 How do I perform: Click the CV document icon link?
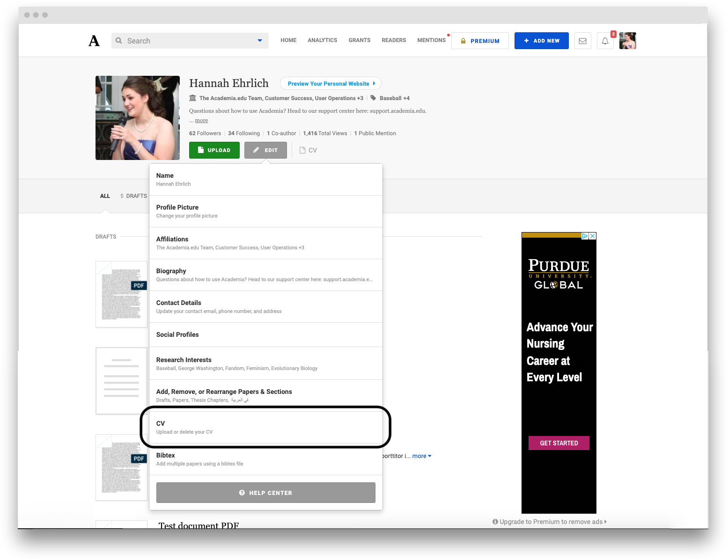click(x=308, y=150)
